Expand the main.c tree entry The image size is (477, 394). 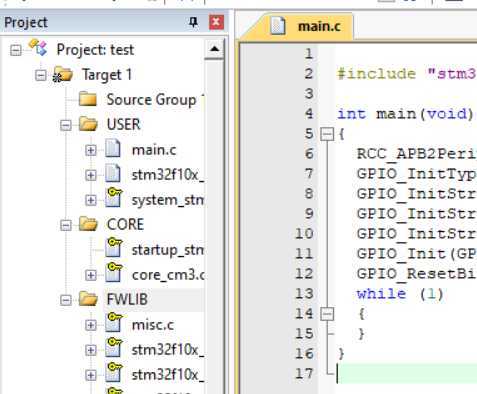(x=91, y=150)
